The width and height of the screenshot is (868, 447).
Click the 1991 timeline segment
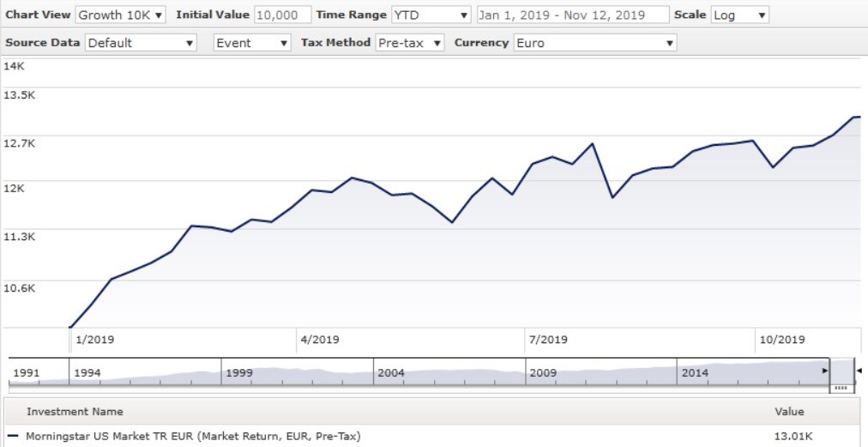click(27, 373)
